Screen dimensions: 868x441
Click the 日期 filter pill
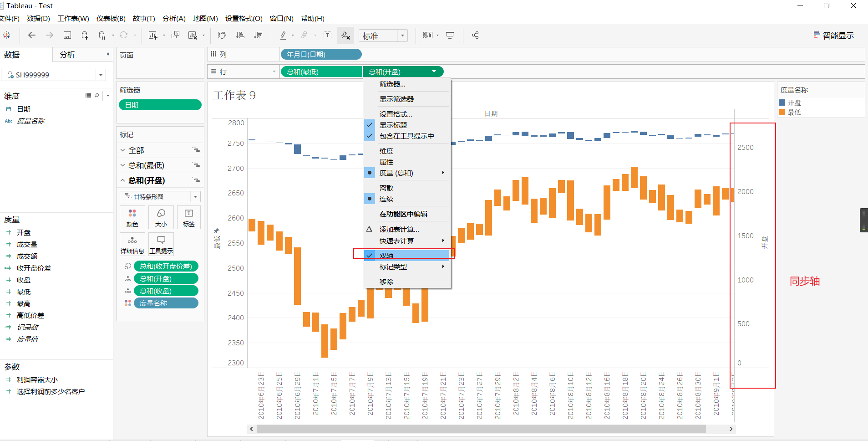click(160, 105)
